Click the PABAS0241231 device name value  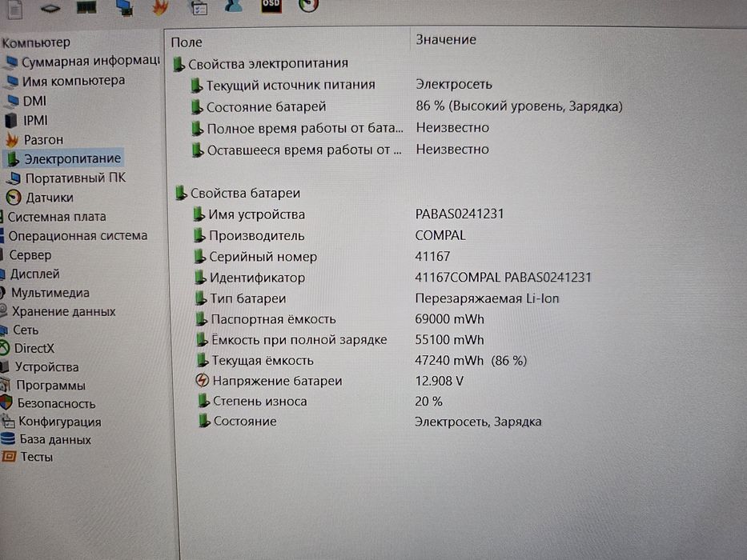tap(460, 214)
